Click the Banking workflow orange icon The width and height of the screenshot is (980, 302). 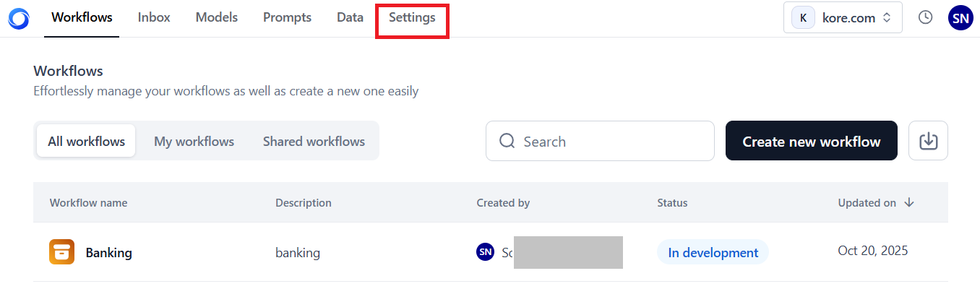[61, 252]
